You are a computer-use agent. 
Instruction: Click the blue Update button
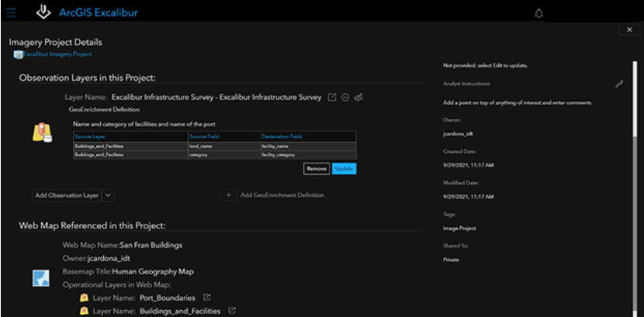tap(345, 169)
